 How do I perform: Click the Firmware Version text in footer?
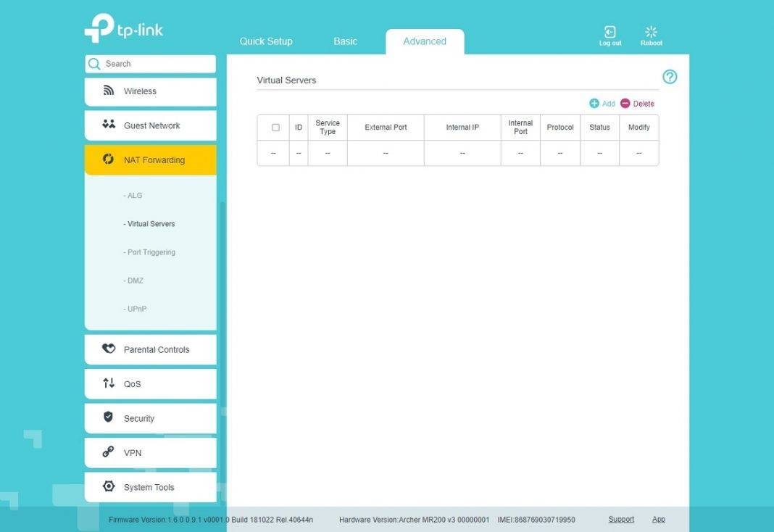[211, 520]
